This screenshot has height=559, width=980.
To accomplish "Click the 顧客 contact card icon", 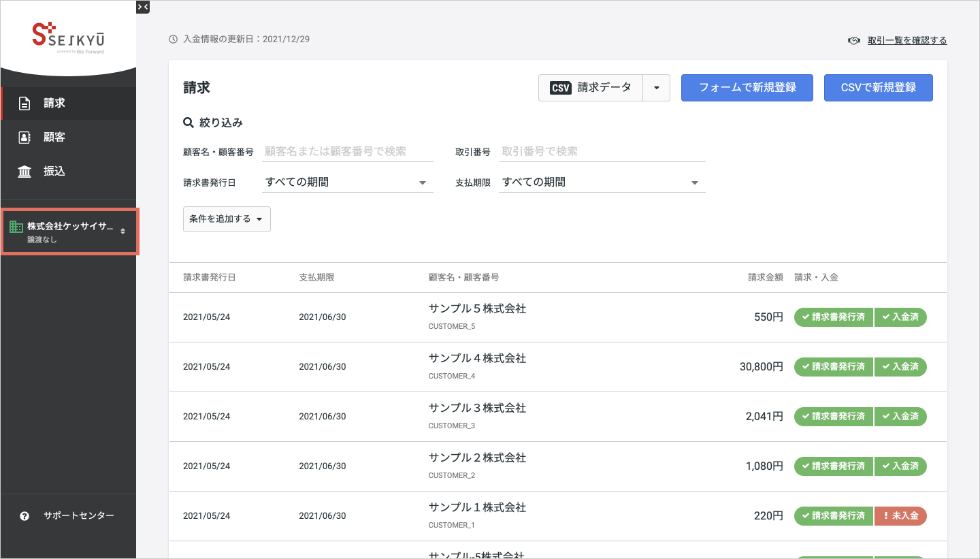I will pyautogui.click(x=24, y=138).
